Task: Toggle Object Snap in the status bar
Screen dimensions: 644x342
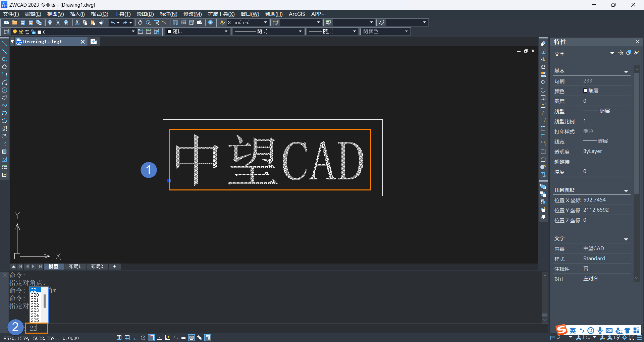Action: [151, 338]
